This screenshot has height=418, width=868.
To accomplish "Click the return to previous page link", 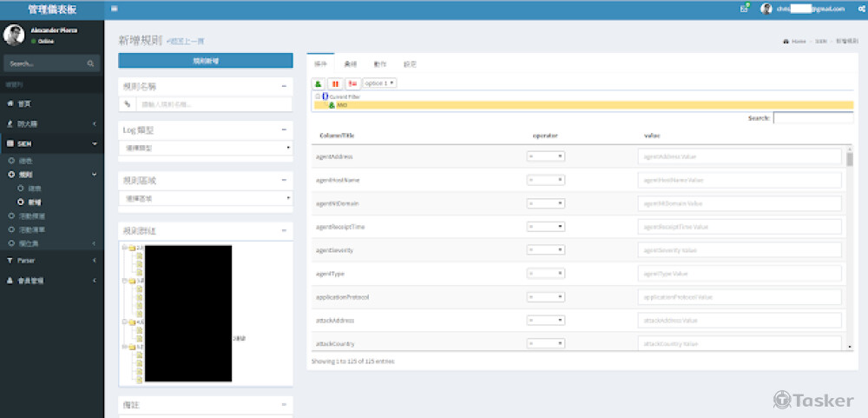I will click(x=186, y=42).
